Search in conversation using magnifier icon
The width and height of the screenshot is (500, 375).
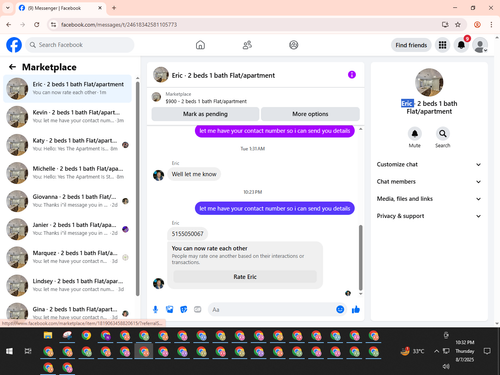pyautogui.click(x=443, y=134)
